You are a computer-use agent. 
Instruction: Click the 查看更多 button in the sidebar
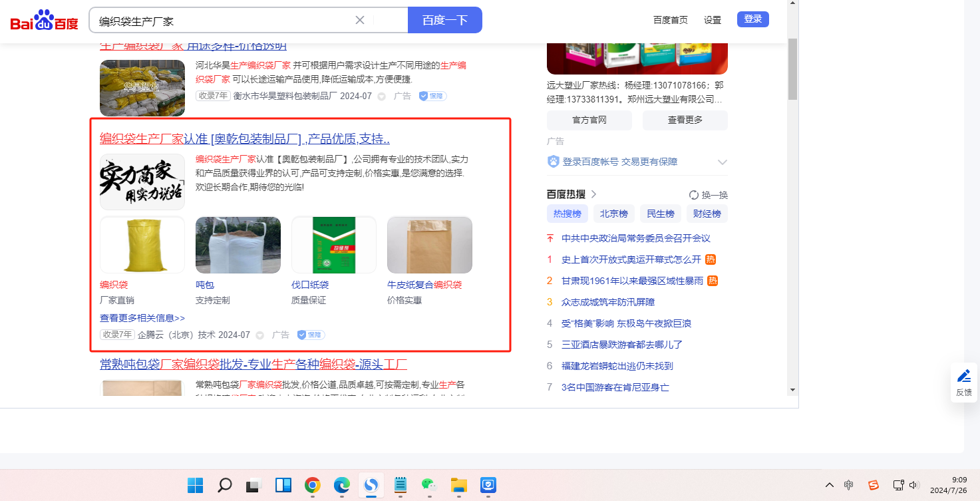[x=685, y=120]
